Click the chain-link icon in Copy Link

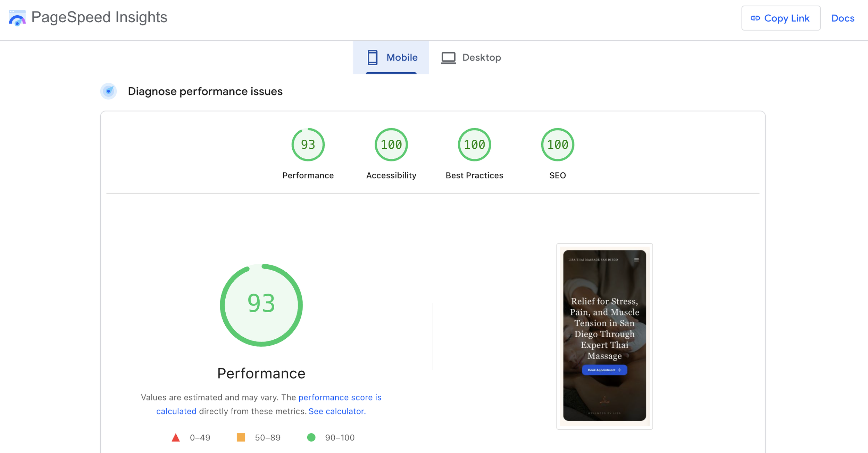(755, 18)
